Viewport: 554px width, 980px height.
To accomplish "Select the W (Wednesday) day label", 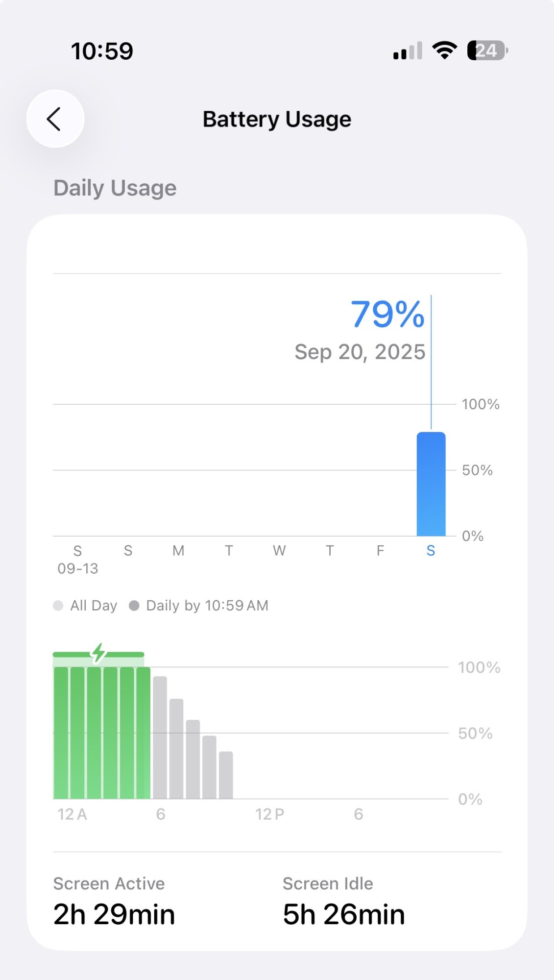I will tap(279, 551).
